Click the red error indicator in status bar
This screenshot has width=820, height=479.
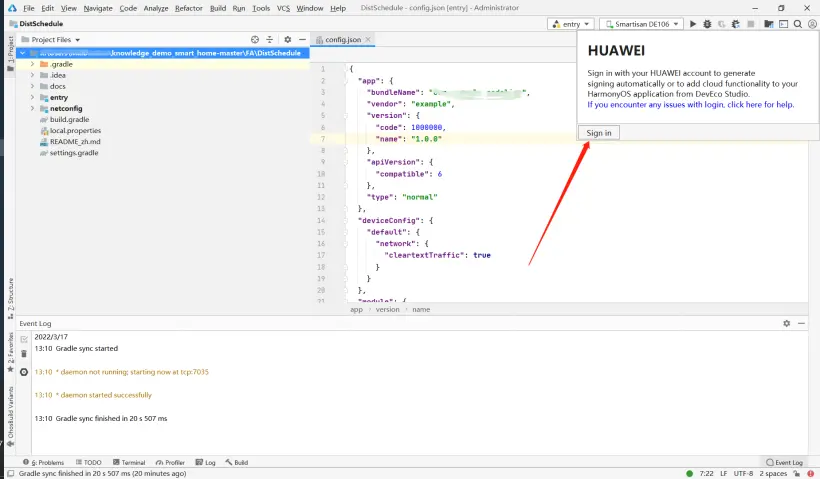[810, 473]
